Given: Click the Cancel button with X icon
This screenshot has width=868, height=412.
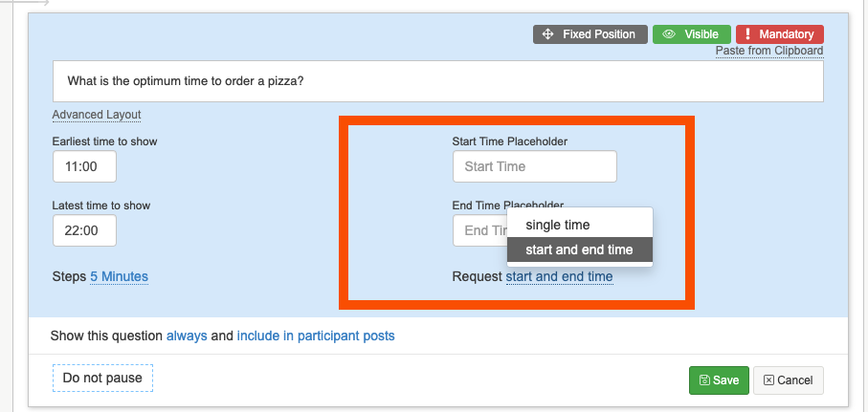Looking at the screenshot, I should tap(788, 379).
